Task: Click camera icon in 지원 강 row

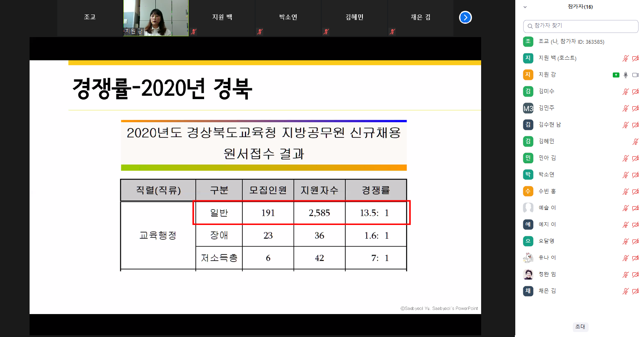Action: click(x=635, y=75)
